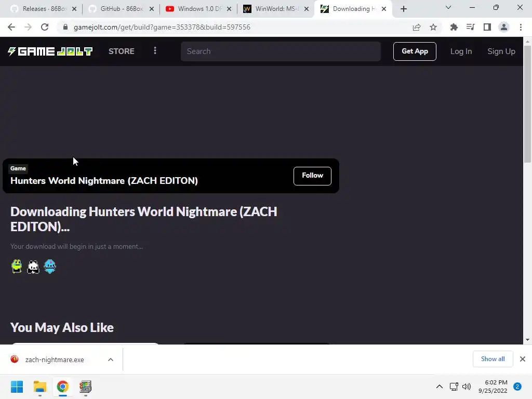Open the Hunters World Nightmare (ZACH EDITON) game title

(104, 180)
